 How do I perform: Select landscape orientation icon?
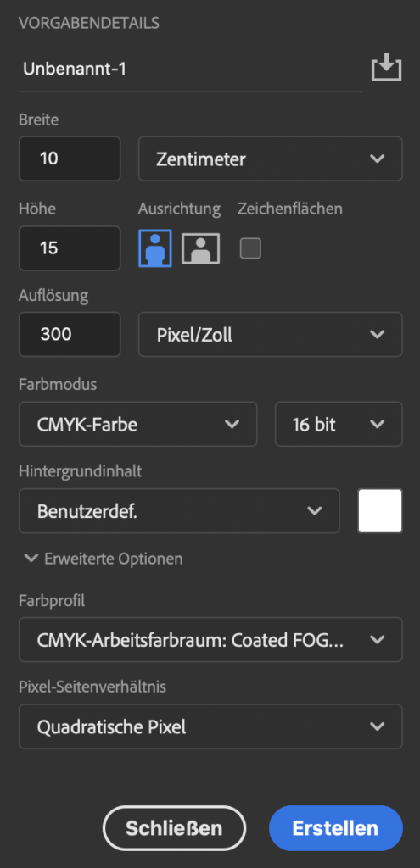click(200, 248)
